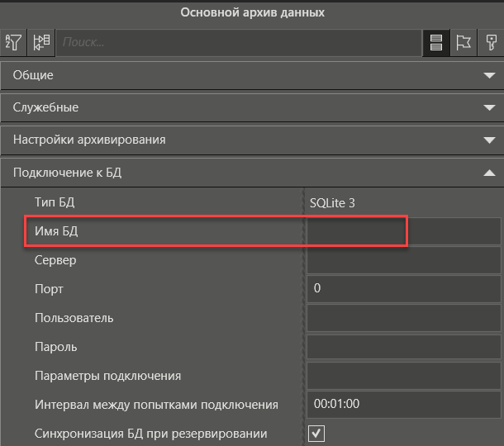Select the list view mode icon

[436, 42]
